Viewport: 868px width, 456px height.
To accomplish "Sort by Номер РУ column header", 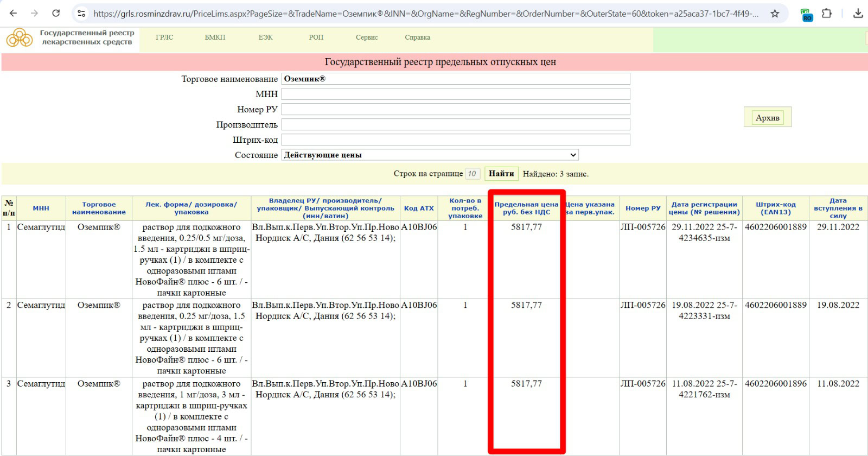I will pos(643,208).
